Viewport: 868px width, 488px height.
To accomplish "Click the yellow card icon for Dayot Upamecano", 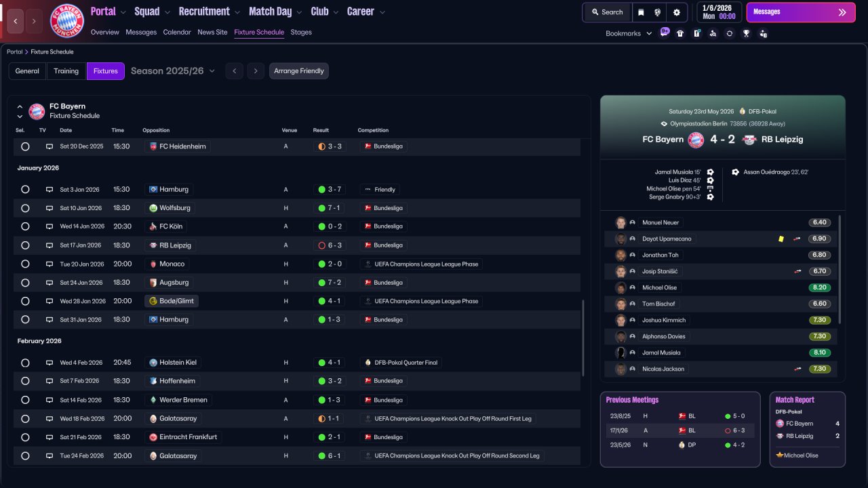I will [x=781, y=239].
